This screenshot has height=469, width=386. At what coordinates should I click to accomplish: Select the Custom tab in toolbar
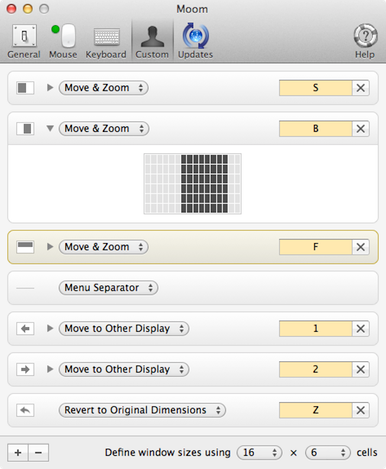click(152, 41)
